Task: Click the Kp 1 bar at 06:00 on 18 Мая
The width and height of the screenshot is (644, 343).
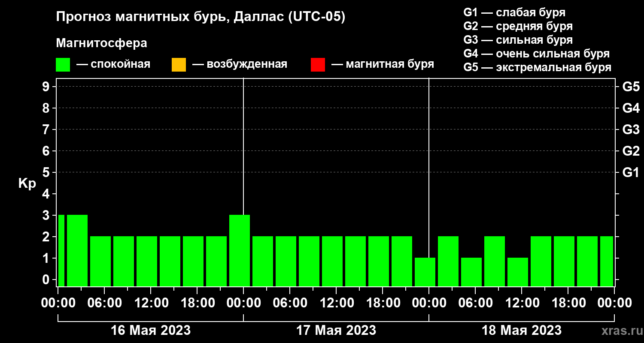Action: [x=471, y=272]
